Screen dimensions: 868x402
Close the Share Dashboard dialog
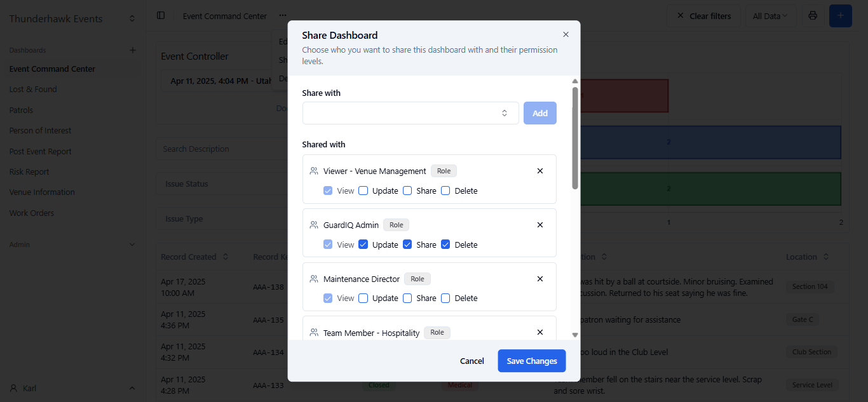pyautogui.click(x=566, y=35)
